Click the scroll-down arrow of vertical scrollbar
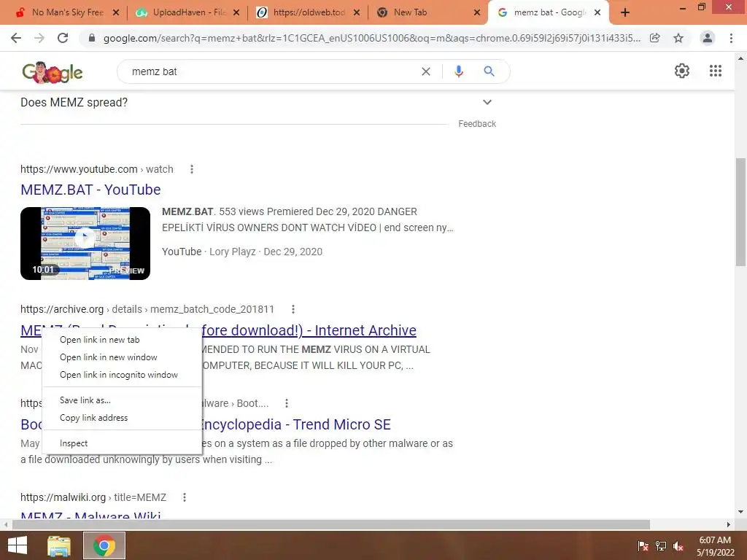Viewport: 747px width, 560px height. point(740,512)
